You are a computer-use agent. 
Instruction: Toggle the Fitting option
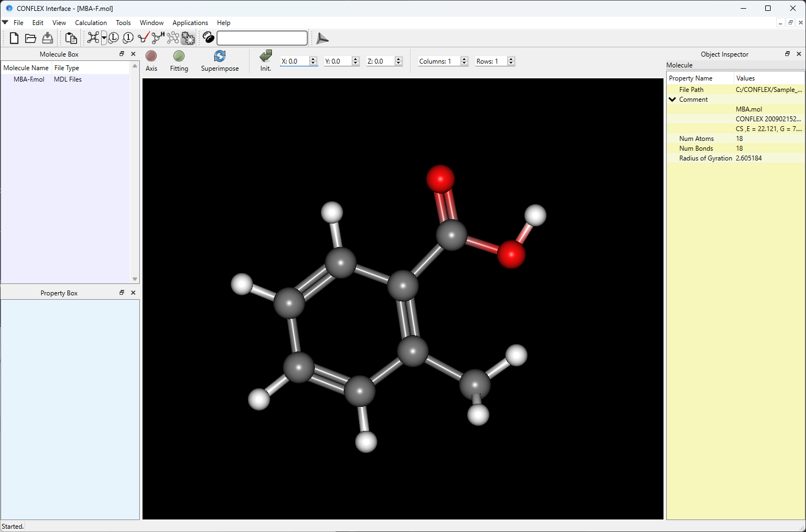click(x=179, y=57)
